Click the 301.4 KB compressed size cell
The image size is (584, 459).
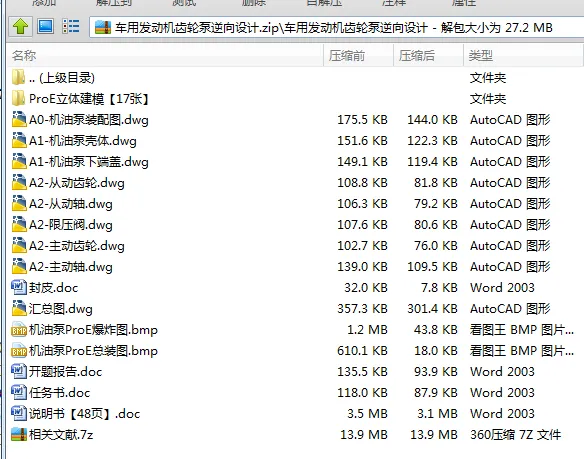(432, 308)
